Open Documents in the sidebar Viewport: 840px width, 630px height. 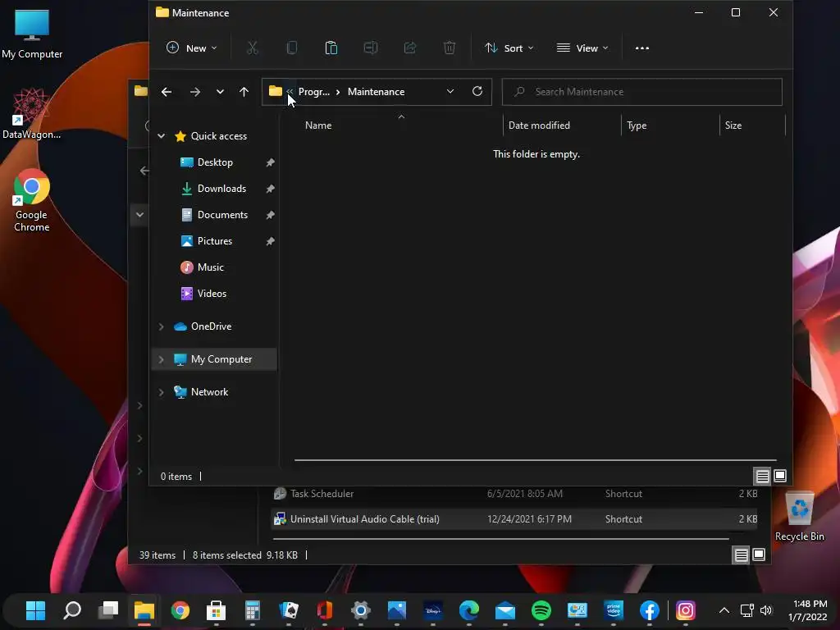coord(222,215)
